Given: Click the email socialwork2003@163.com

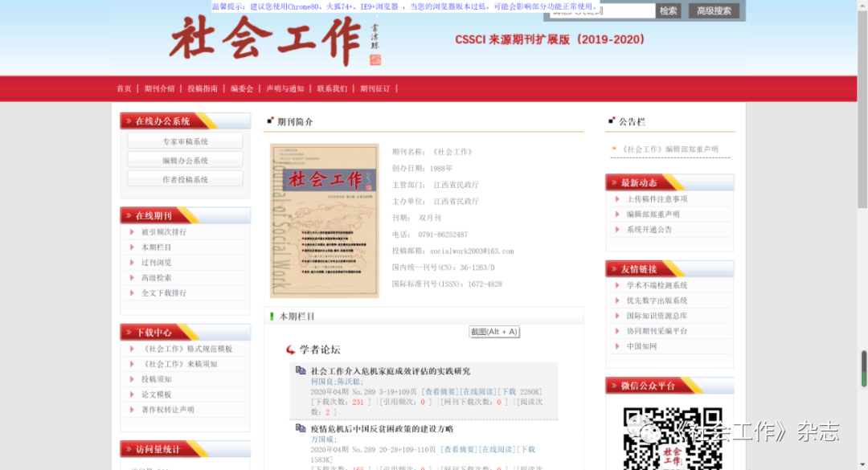Looking at the screenshot, I should pyautogui.click(x=472, y=251).
